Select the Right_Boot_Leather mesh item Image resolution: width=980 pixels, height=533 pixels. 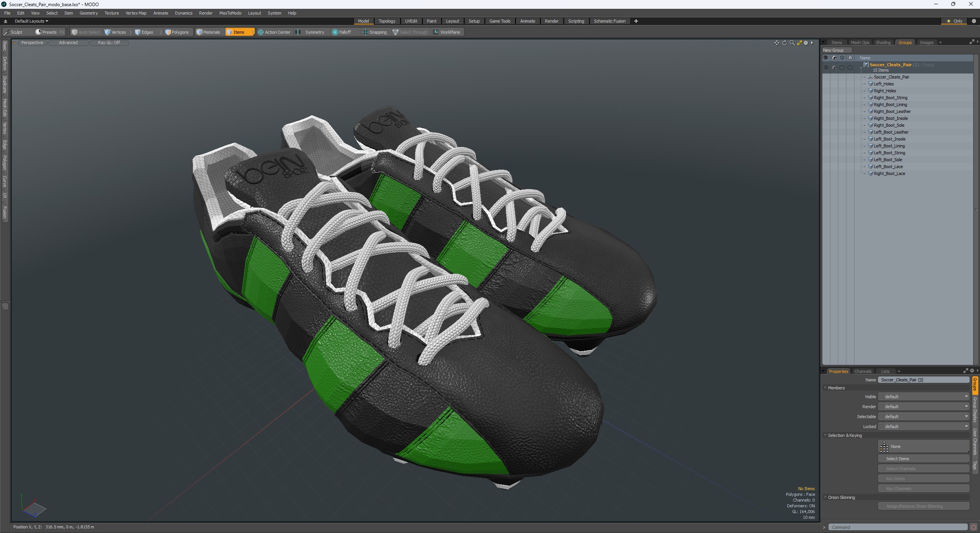[892, 111]
